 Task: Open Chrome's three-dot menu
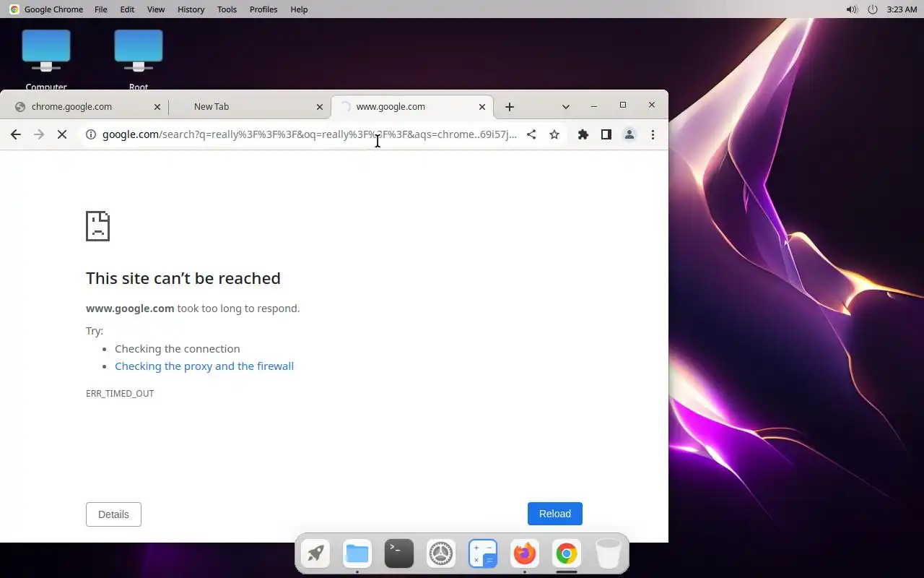[653, 134]
